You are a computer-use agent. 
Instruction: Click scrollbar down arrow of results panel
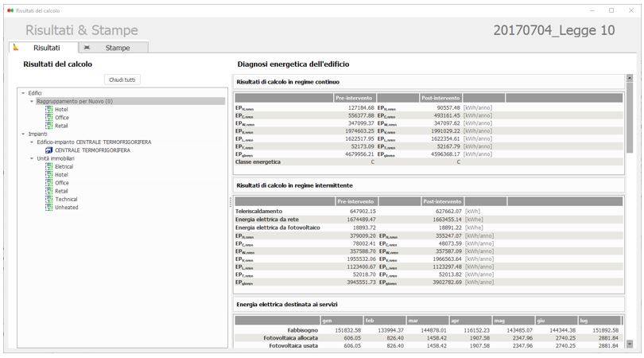[630, 344]
